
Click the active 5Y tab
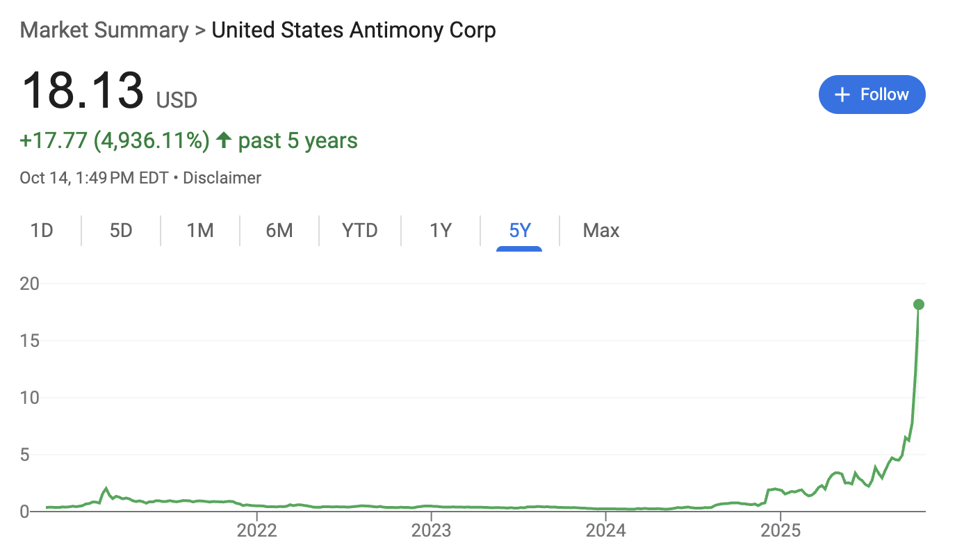[x=519, y=230]
